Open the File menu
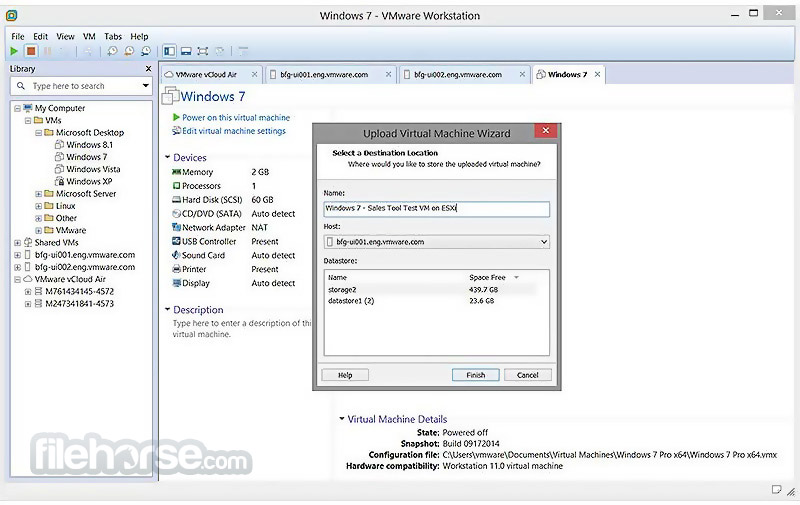The width and height of the screenshot is (800, 505). pyautogui.click(x=18, y=37)
